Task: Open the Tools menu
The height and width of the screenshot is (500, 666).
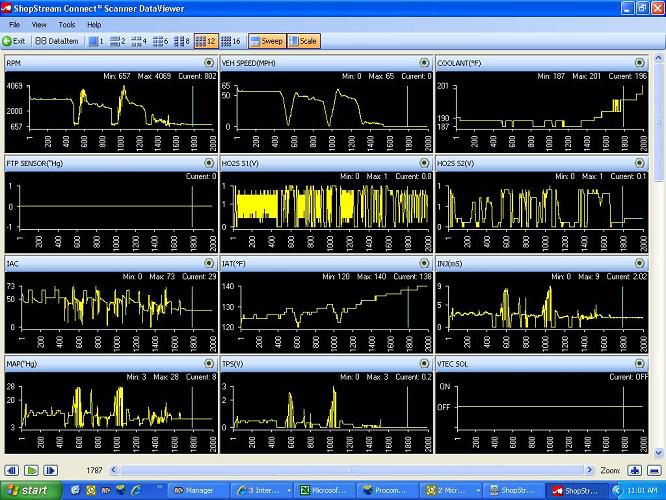Action: (x=67, y=25)
